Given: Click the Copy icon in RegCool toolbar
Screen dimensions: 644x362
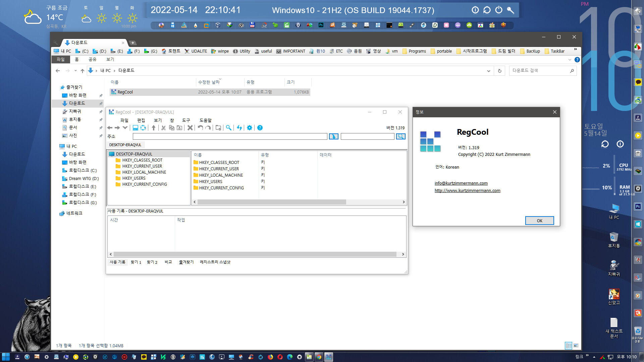Looking at the screenshot, I should pyautogui.click(x=171, y=128).
